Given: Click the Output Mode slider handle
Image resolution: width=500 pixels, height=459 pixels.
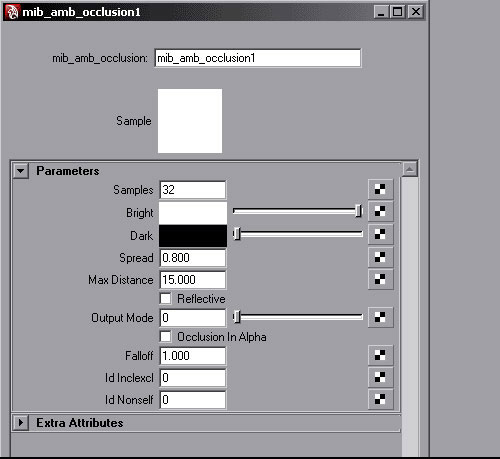Looking at the screenshot, I should 237,317.
